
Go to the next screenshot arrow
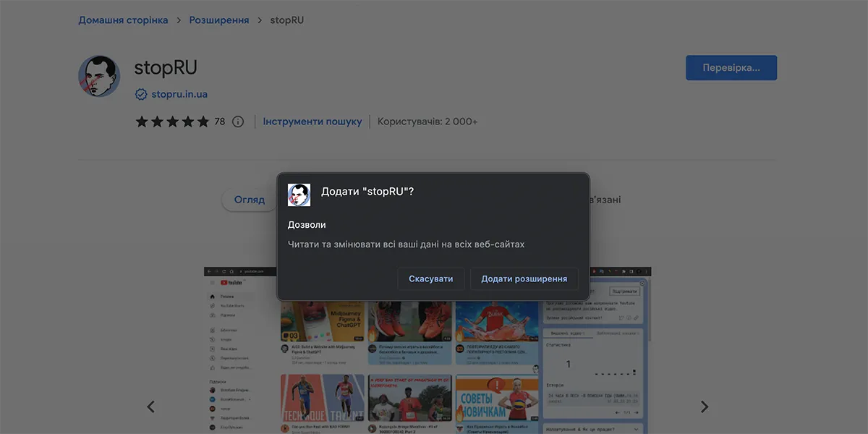tap(705, 407)
